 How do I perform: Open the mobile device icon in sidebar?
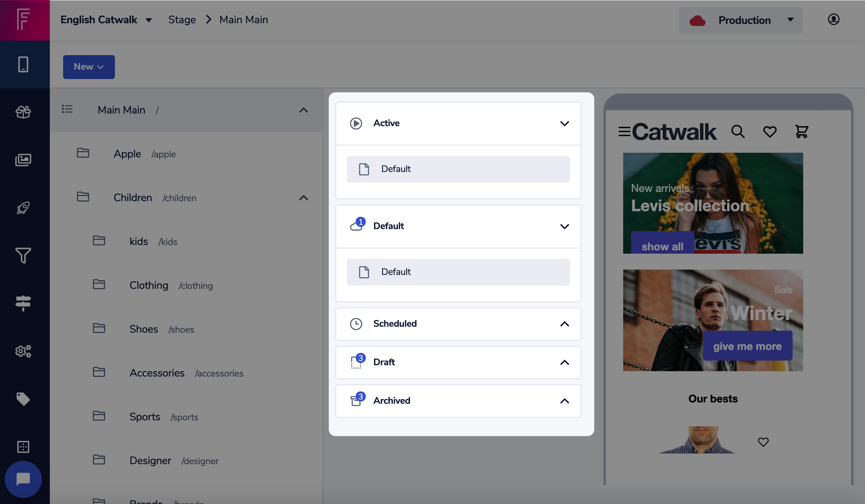(23, 64)
